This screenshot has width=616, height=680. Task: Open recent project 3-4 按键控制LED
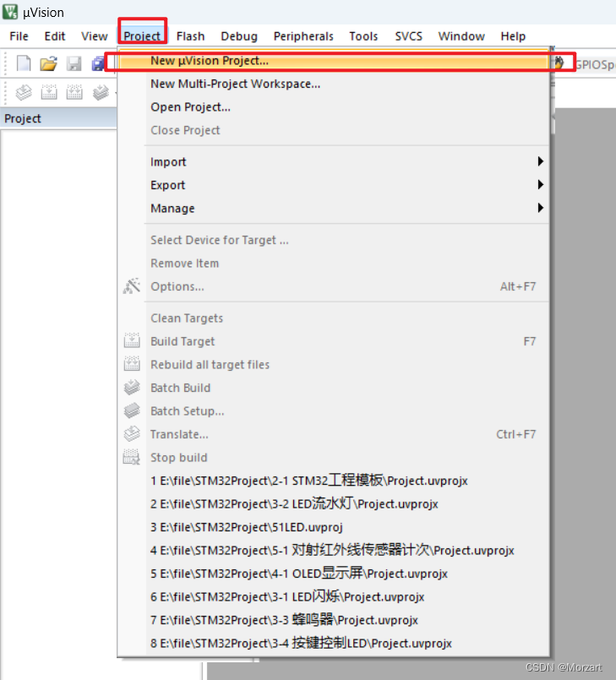click(x=333, y=643)
